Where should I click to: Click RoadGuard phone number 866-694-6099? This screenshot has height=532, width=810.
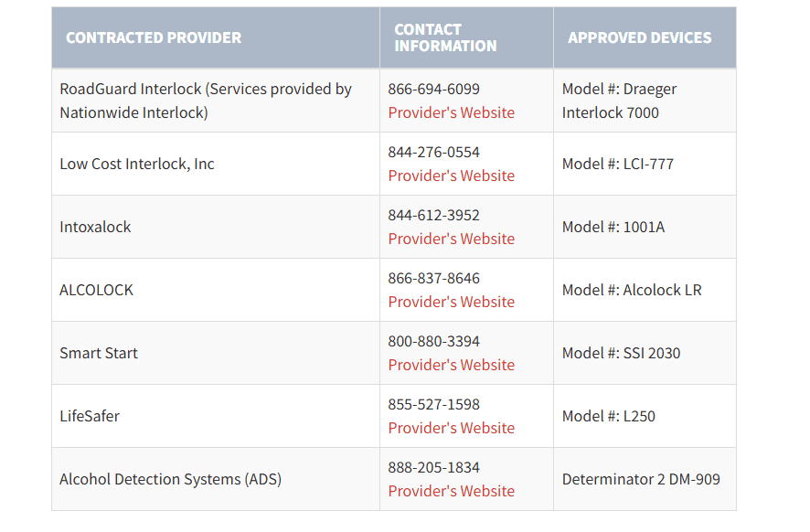point(433,89)
